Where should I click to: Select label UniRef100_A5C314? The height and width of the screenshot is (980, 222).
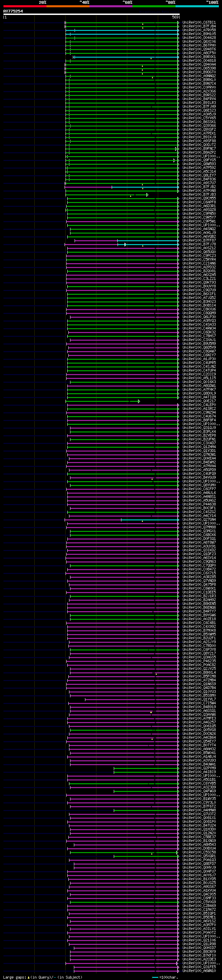tap(199, 172)
